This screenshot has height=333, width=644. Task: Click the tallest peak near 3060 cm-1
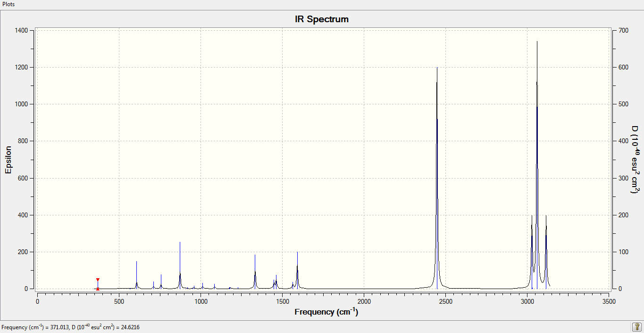pyautogui.click(x=537, y=165)
